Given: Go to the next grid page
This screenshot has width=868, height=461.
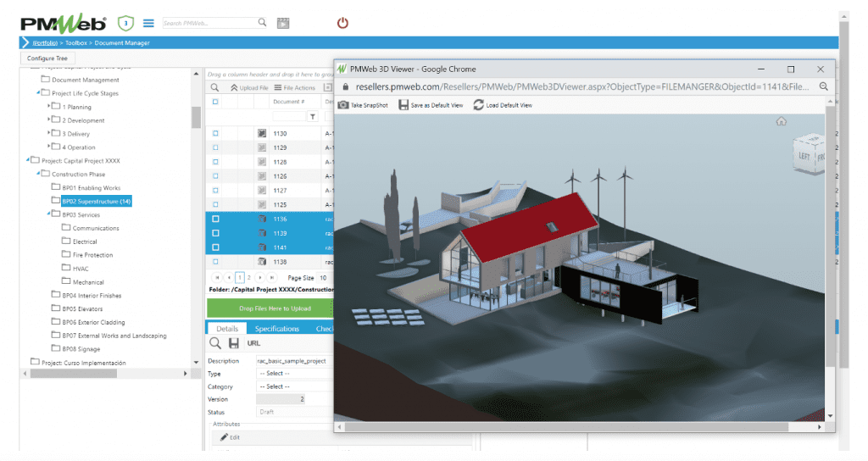Looking at the screenshot, I should pos(259,278).
